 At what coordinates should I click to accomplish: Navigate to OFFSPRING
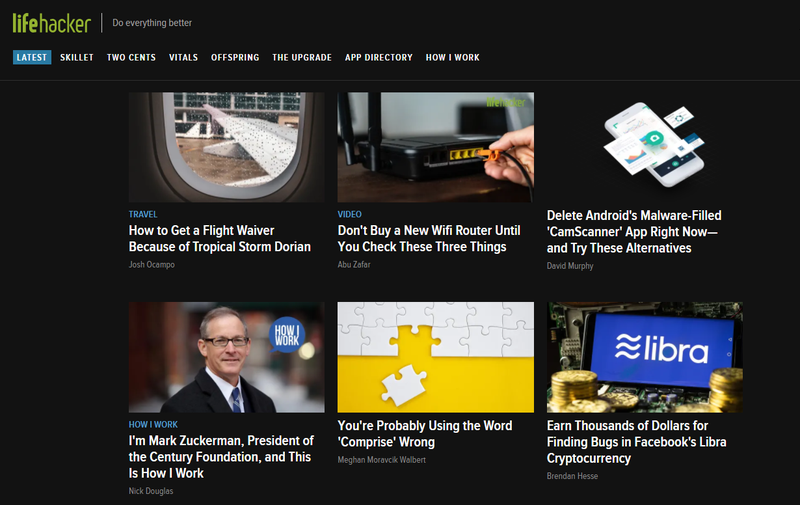pyautogui.click(x=235, y=58)
